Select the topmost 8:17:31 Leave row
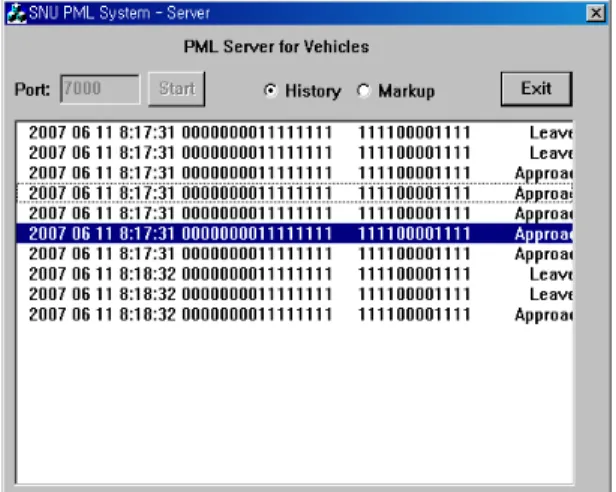Viewport: 616px width, 492px height. (295, 132)
